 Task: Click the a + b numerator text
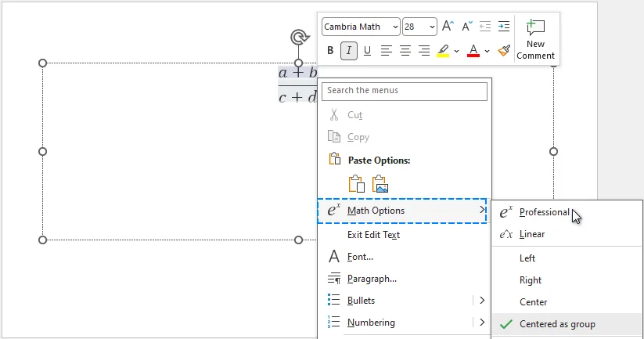pyautogui.click(x=298, y=74)
